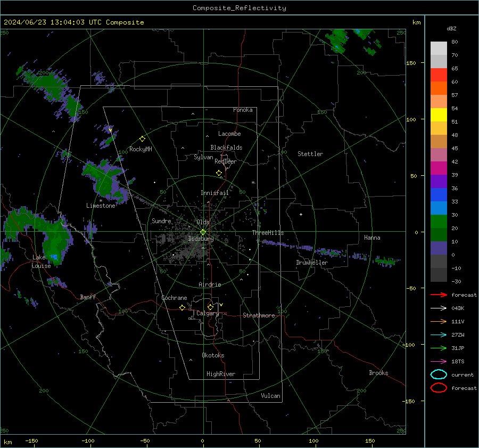Click the '-150' tick on the bottom axis
Image resolution: width=479 pixels, height=448 pixels.
[x=31, y=441]
